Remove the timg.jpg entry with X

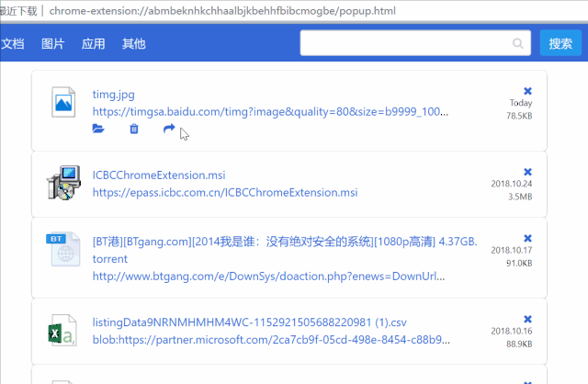click(527, 91)
